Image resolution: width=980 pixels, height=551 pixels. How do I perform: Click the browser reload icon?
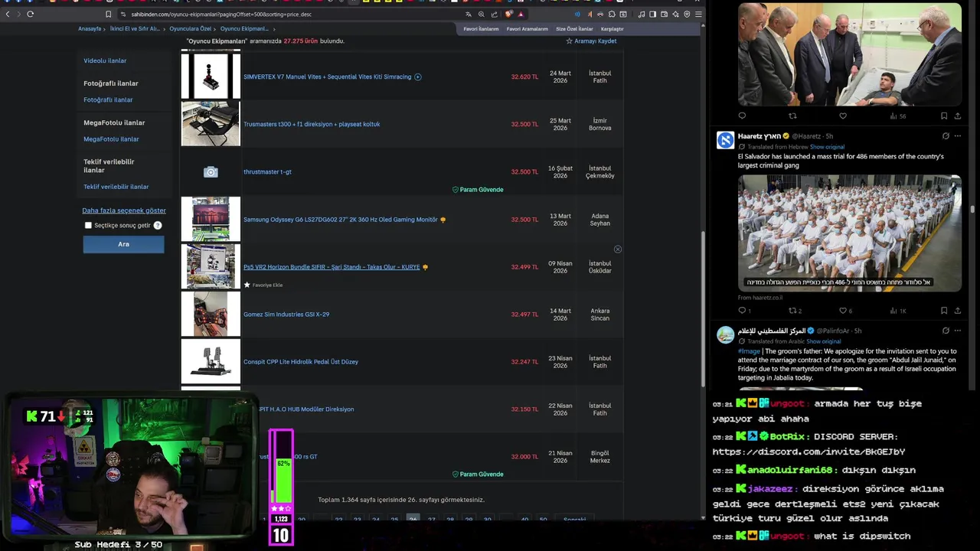31,14
